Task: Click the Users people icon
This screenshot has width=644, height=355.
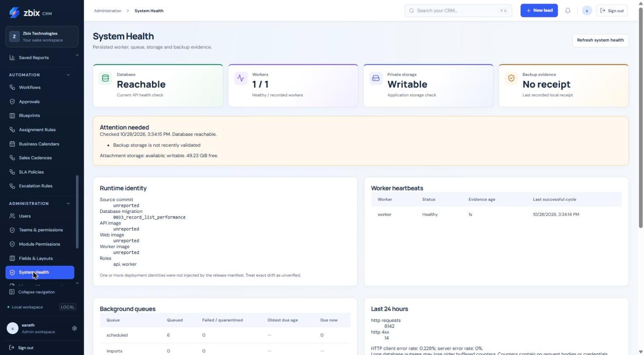Action: (x=12, y=216)
